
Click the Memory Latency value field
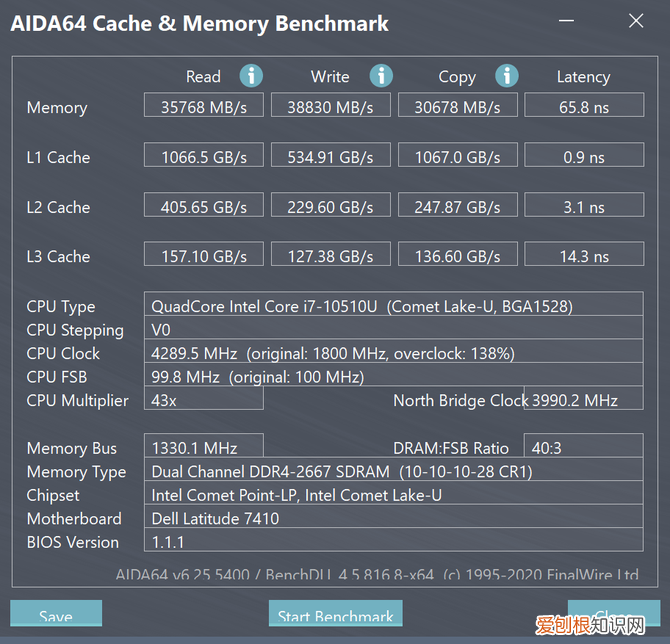tap(583, 106)
